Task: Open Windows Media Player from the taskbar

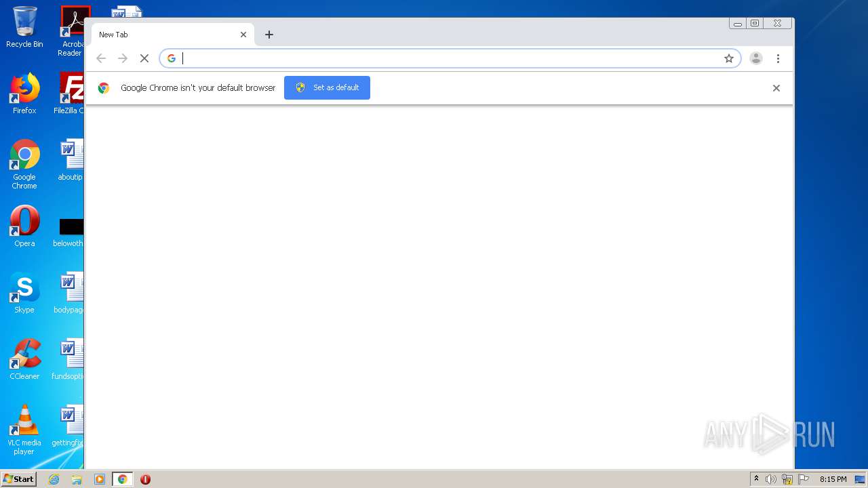Action: click(100, 479)
